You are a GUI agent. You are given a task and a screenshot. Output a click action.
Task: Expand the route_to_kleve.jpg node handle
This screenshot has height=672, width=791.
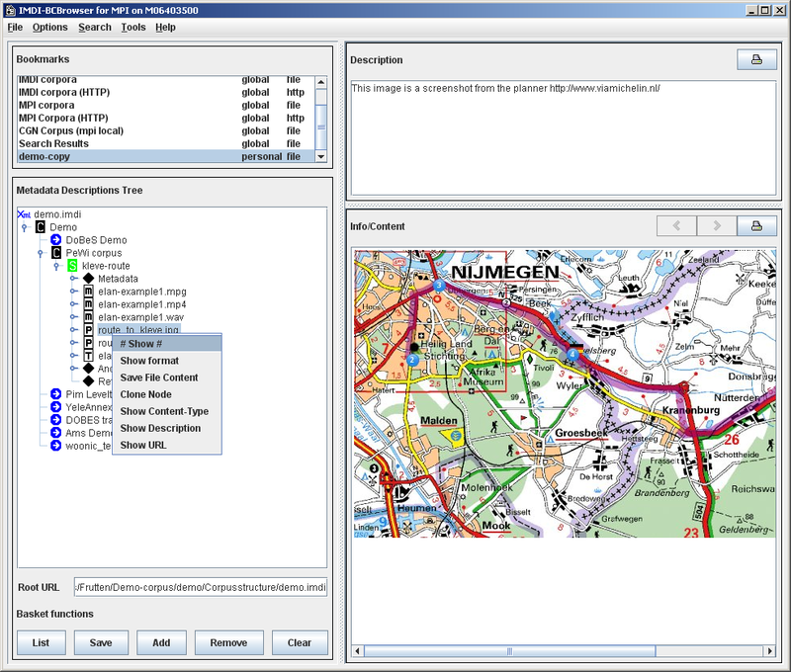(x=73, y=330)
